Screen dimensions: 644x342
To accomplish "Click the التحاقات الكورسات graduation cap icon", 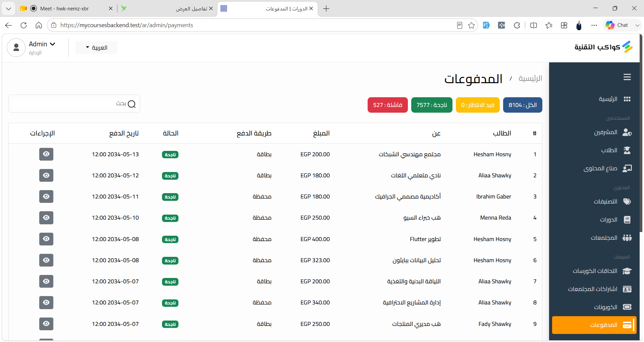I will tap(627, 271).
